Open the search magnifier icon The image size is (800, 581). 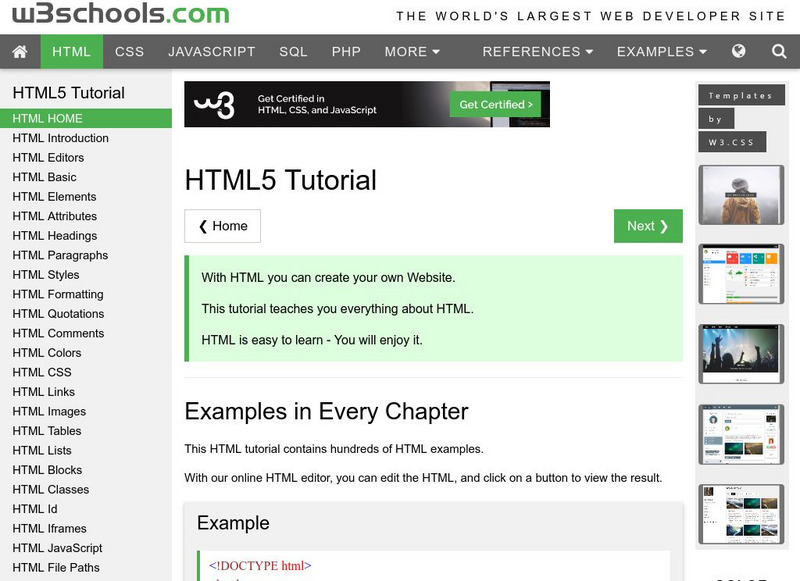click(x=779, y=51)
